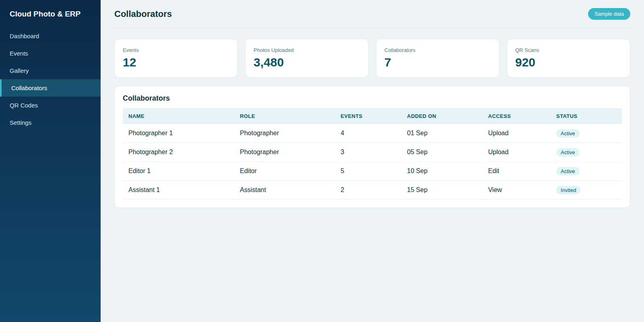
Task: Click the Collaborators stat card showing 7
Action: (438, 58)
